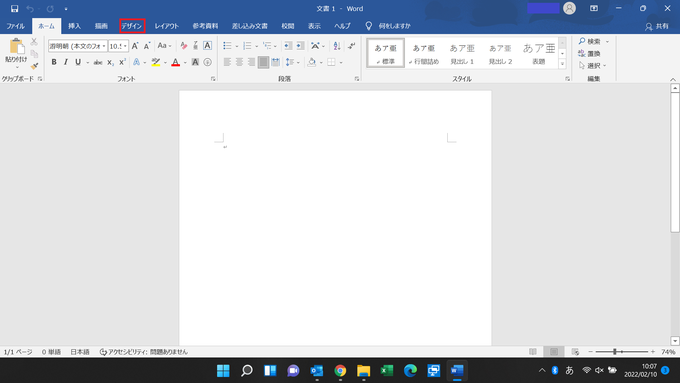Apply the red font color swatch
The image size is (680, 383).
click(176, 62)
